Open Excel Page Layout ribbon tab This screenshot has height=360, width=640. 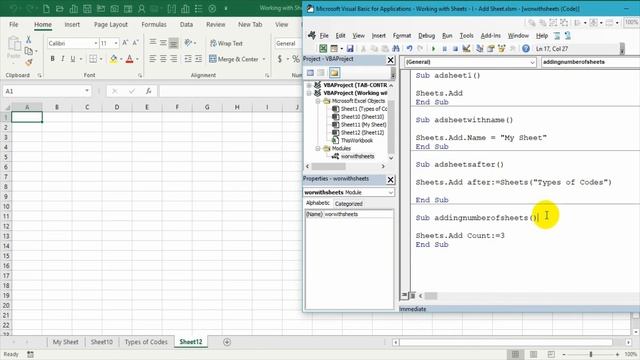coord(111,25)
